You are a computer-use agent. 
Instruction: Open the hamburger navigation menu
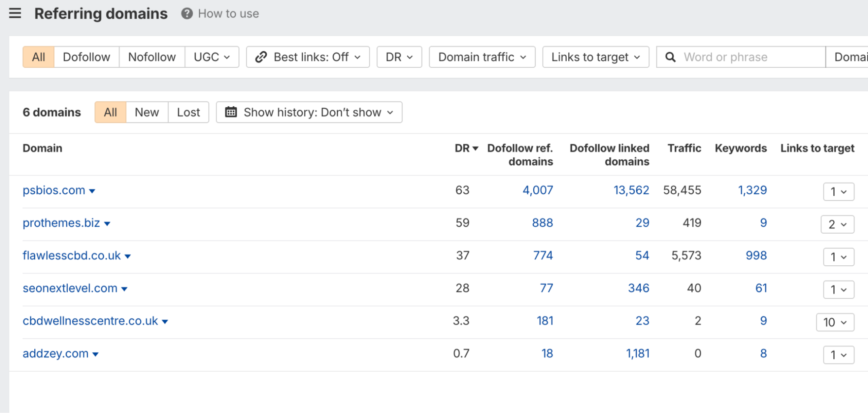point(15,13)
